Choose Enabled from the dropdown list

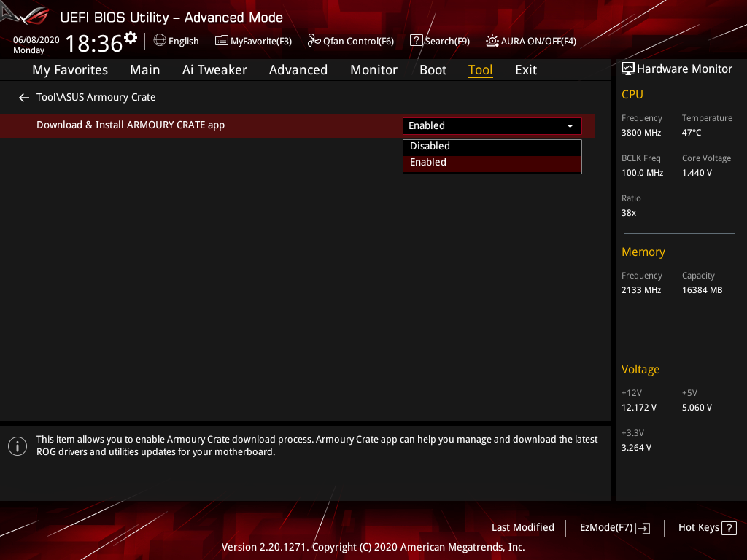tap(492, 163)
